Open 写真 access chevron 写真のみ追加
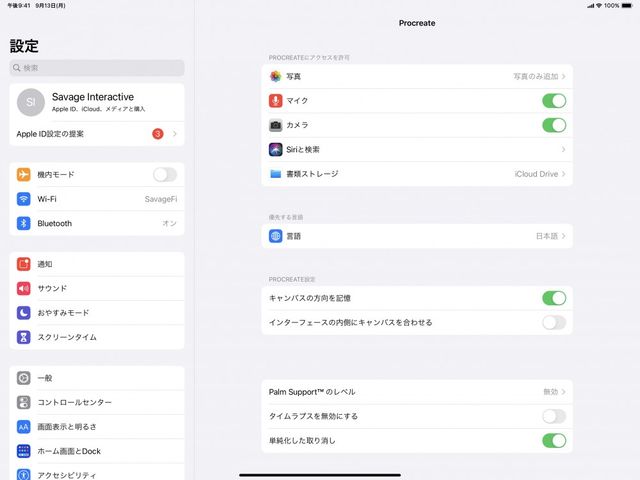640x480 pixels. tap(564, 76)
